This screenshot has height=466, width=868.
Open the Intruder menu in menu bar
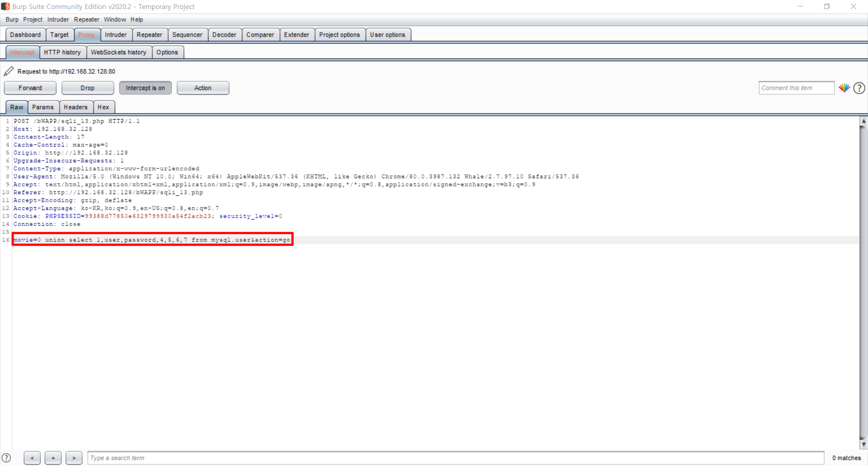[58, 19]
